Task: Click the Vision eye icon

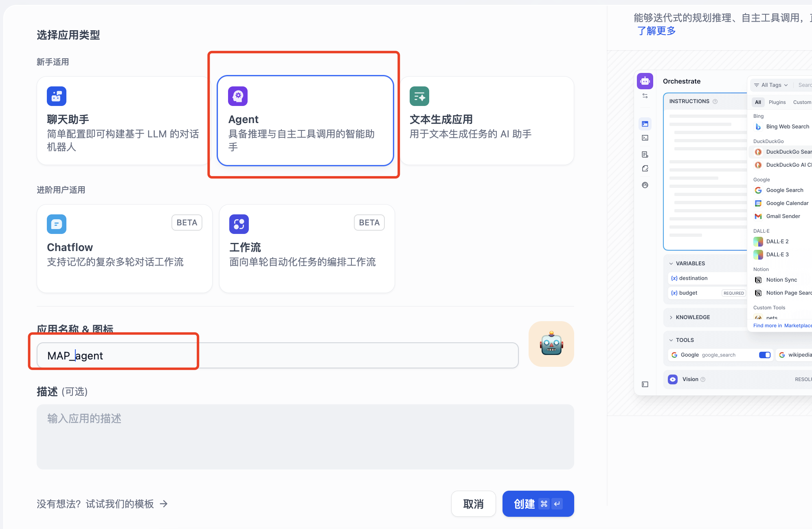Action: click(x=673, y=379)
